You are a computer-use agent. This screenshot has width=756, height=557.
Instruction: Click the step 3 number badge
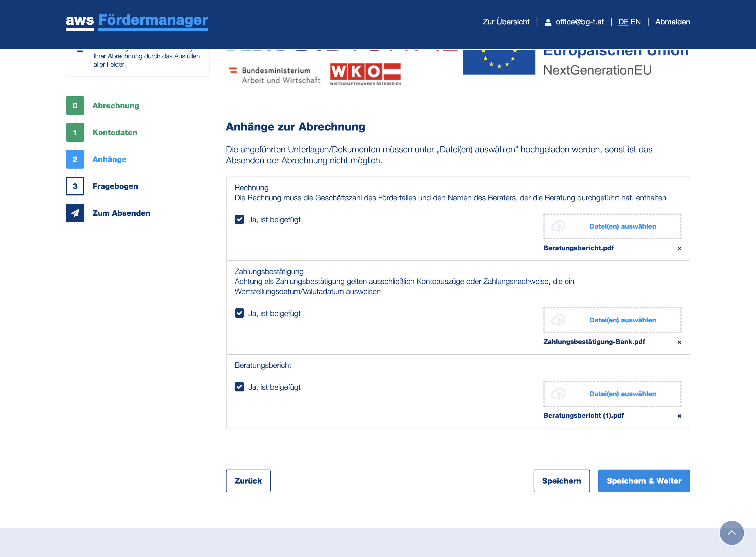click(x=75, y=186)
